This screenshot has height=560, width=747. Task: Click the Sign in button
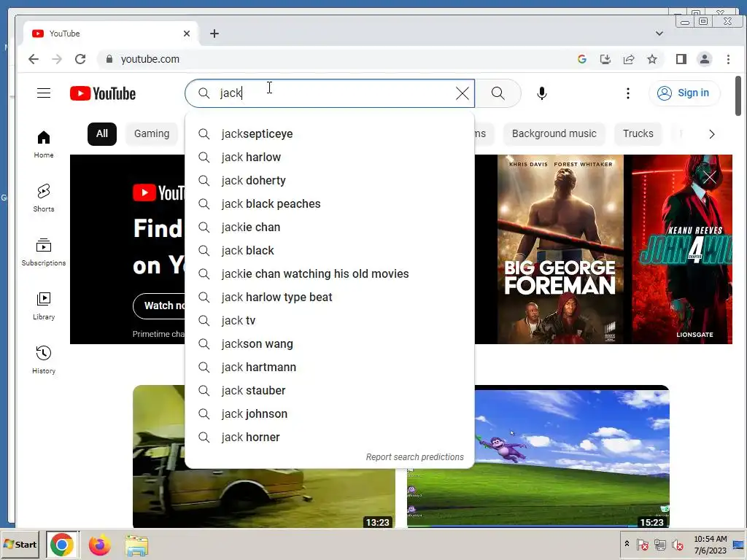[684, 93]
